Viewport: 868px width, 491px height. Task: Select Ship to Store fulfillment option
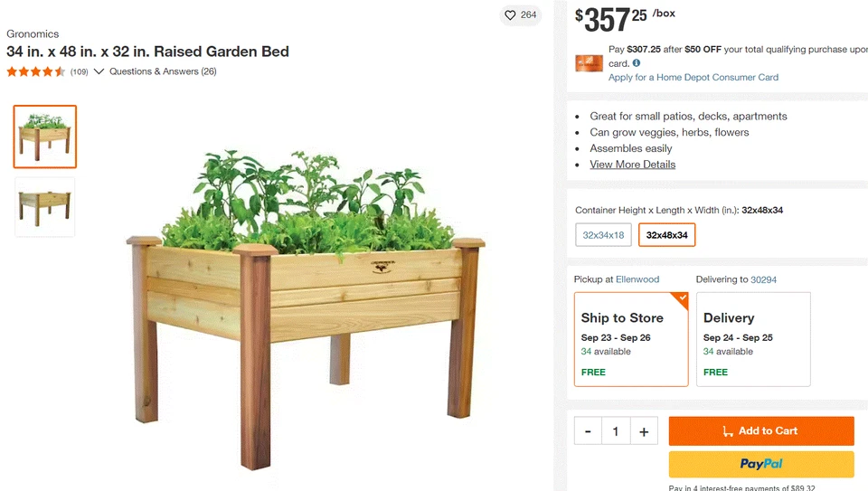point(631,339)
